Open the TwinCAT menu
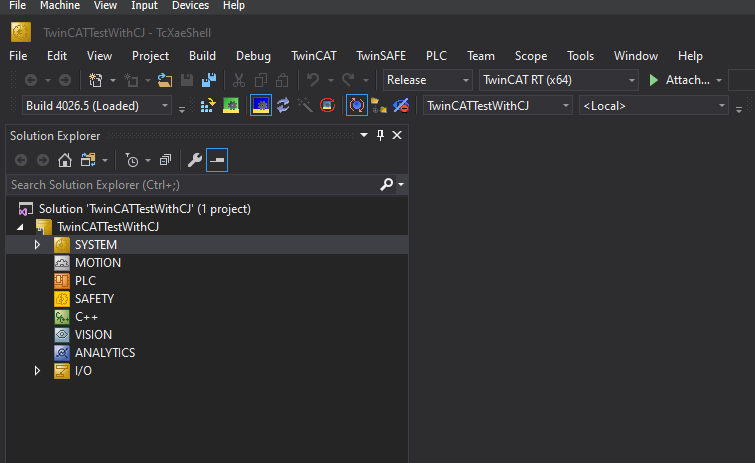Viewport: 755px width, 463px height. pos(313,56)
